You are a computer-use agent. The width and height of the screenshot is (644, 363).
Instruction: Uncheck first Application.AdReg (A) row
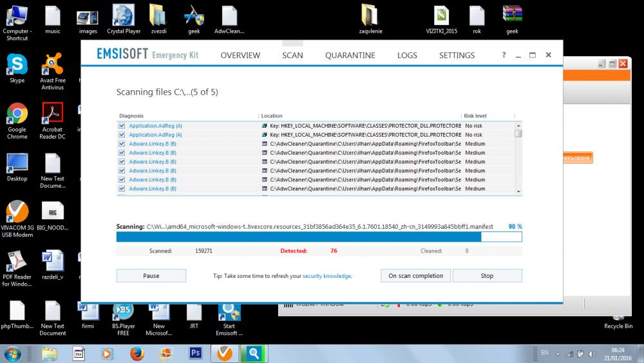pos(122,126)
